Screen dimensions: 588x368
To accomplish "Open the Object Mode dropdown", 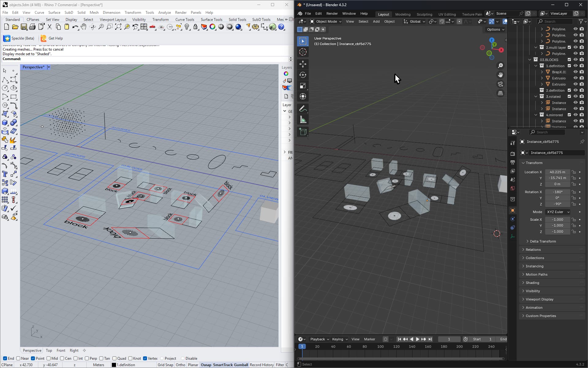I will pyautogui.click(x=326, y=21).
